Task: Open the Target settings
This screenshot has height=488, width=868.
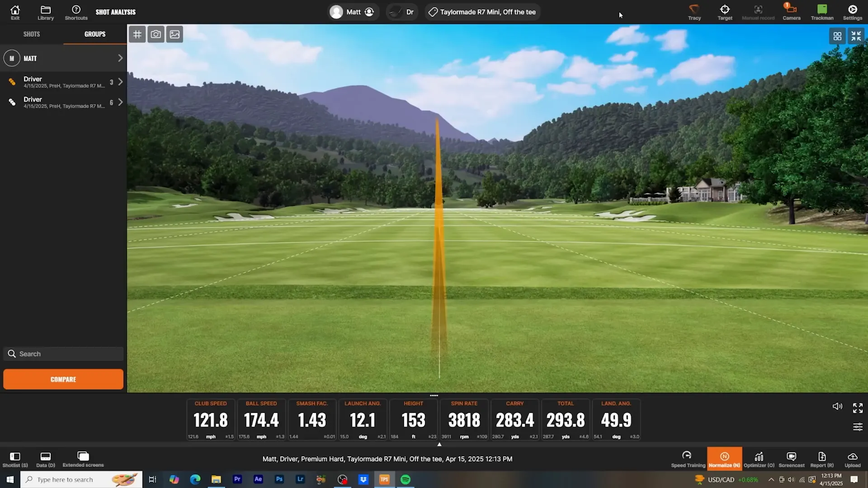Action: [x=725, y=12]
